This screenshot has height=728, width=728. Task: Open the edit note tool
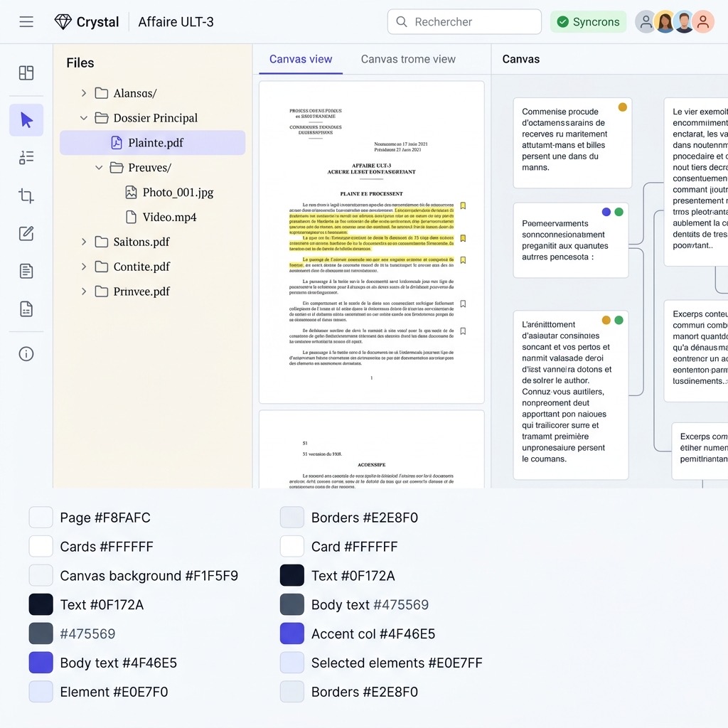[26, 233]
